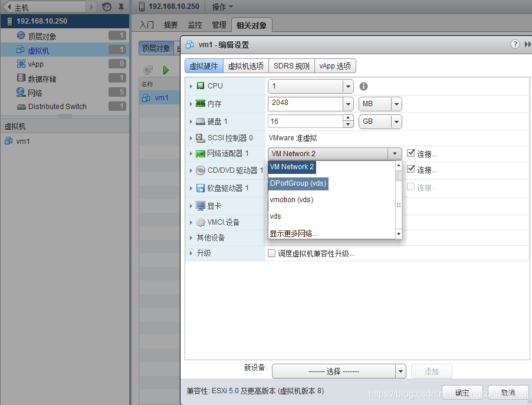532x405 pixels.
Task: Toggle network adapter 1 连接 checkbox
Action: (x=411, y=153)
